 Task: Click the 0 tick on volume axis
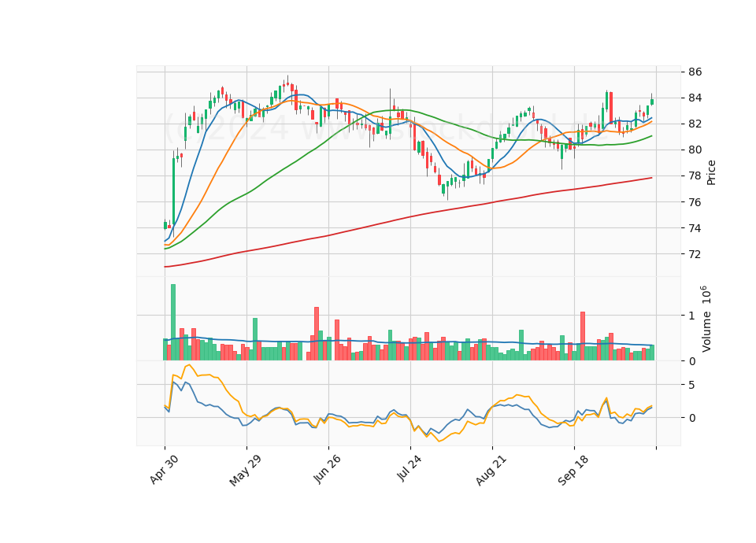click(692, 361)
